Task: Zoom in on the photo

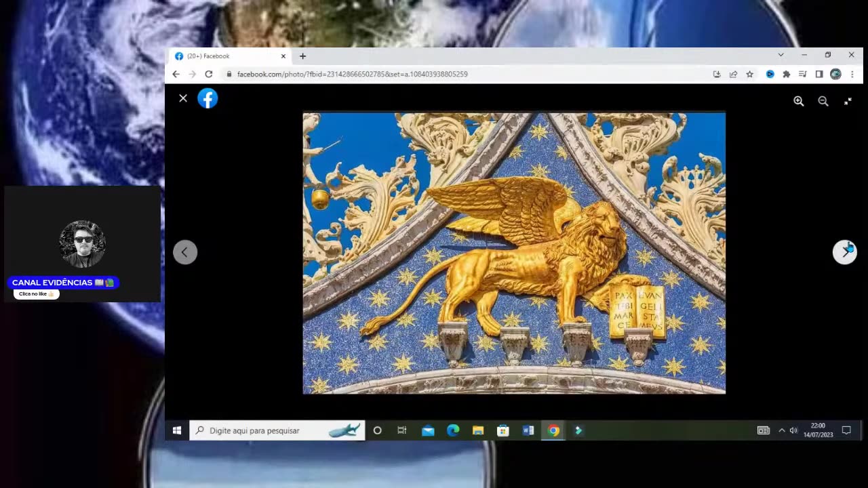Action: [x=799, y=101]
